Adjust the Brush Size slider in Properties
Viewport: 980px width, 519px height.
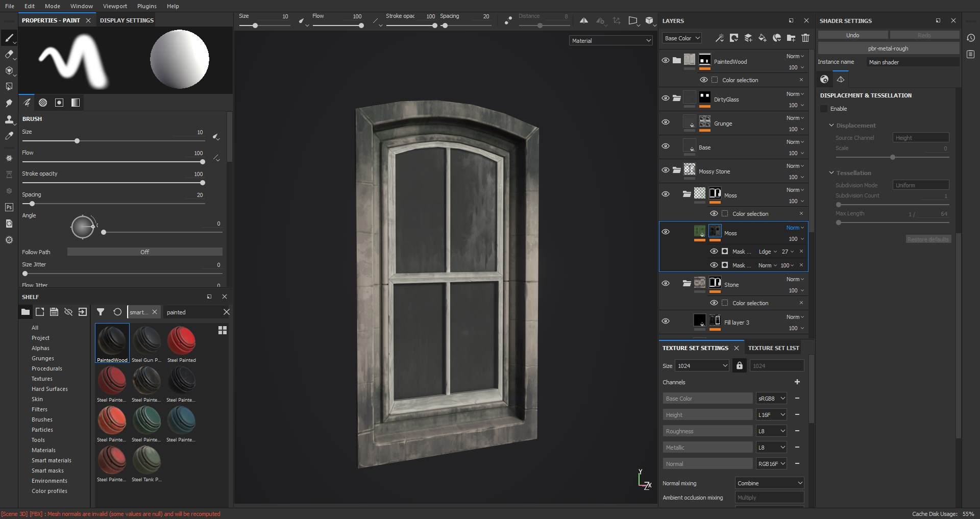coord(113,141)
